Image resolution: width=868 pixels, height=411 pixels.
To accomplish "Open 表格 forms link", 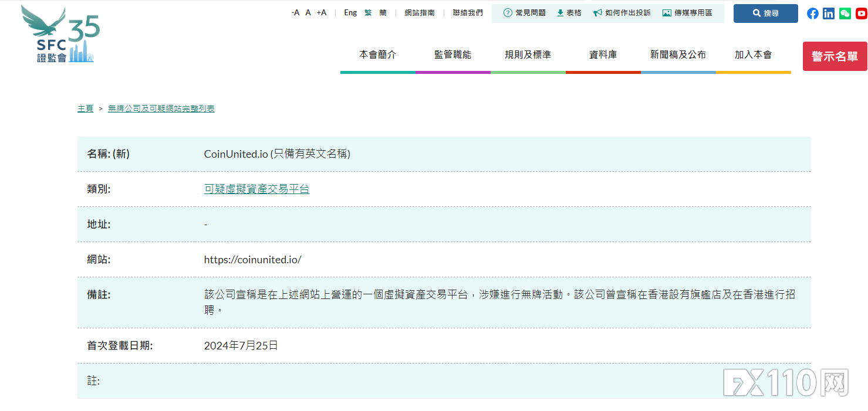I will 569,13.
